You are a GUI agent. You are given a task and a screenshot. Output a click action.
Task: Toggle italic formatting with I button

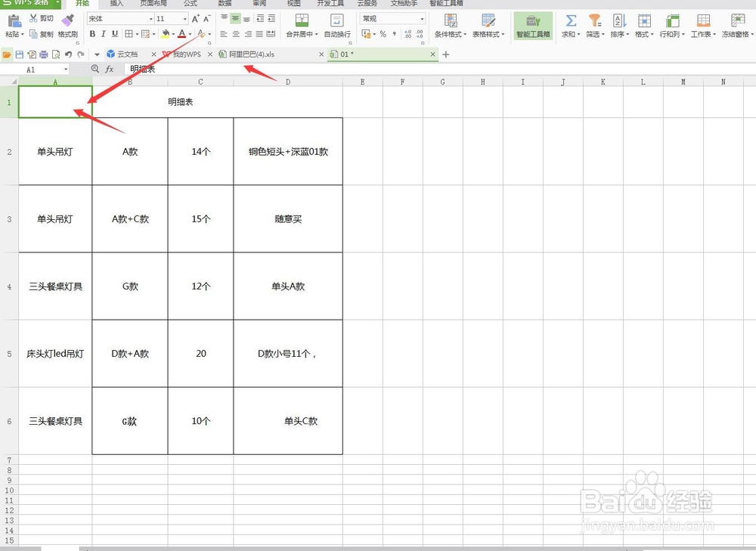coord(104,33)
